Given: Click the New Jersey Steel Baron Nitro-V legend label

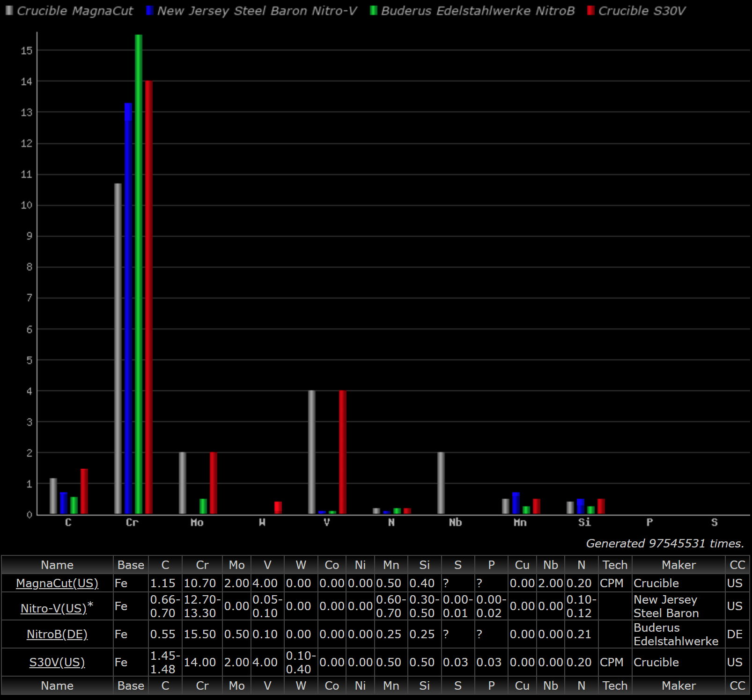Looking at the screenshot, I should [x=257, y=11].
